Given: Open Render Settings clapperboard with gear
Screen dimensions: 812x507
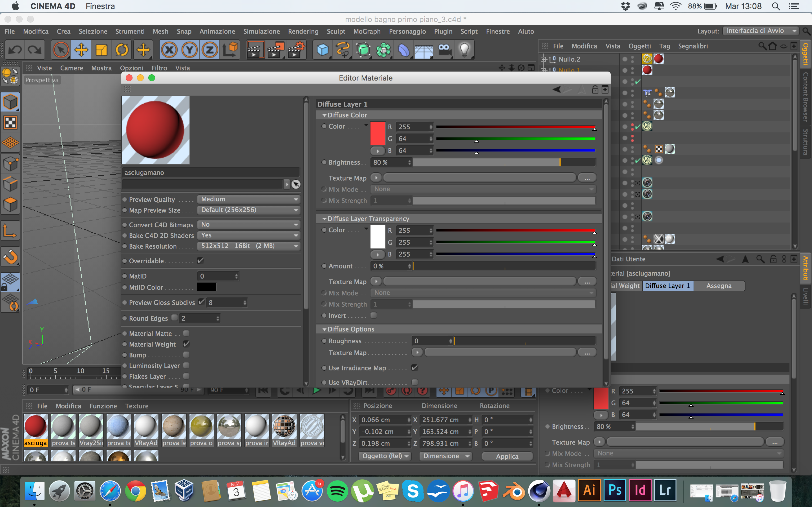Looking at the screenshot, I should coord(296,50).
